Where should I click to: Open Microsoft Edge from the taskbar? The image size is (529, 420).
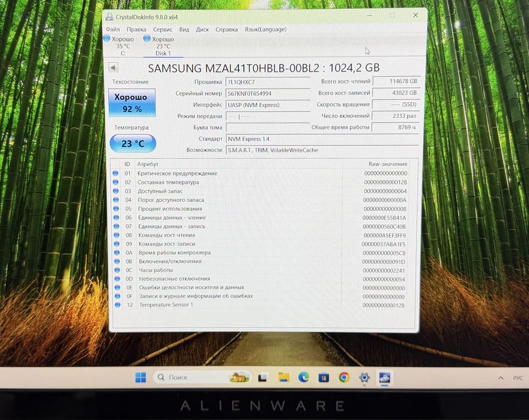[x=304, y=377]
